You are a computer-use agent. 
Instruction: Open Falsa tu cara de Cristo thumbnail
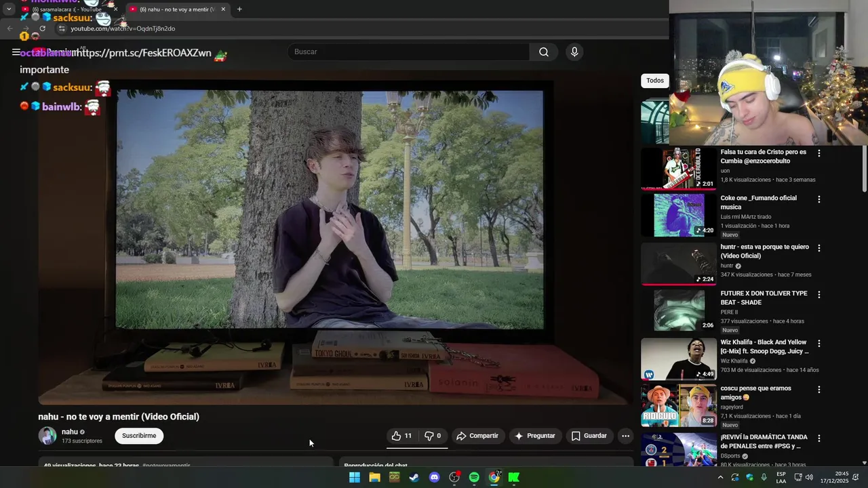coord(679,169)
